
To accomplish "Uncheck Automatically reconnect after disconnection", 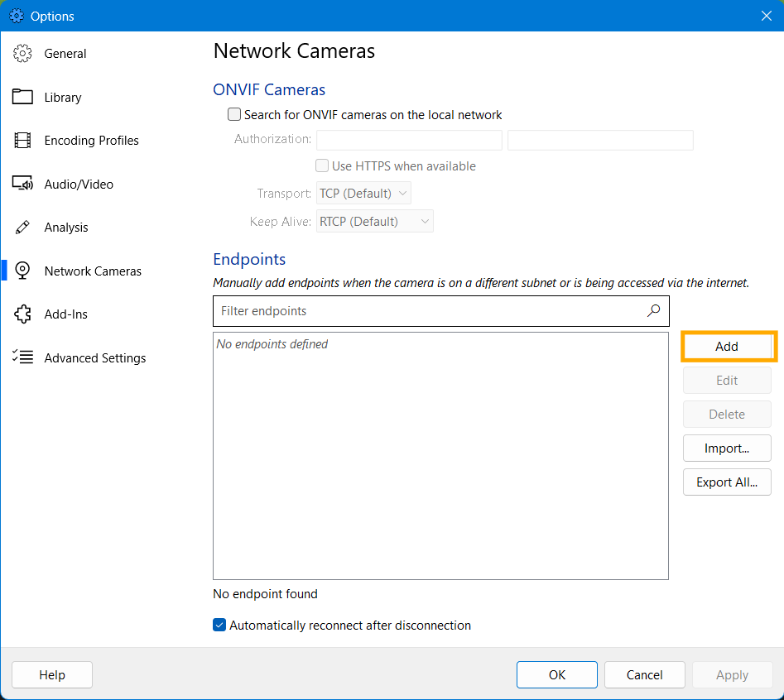I will [x=219, y=626].
